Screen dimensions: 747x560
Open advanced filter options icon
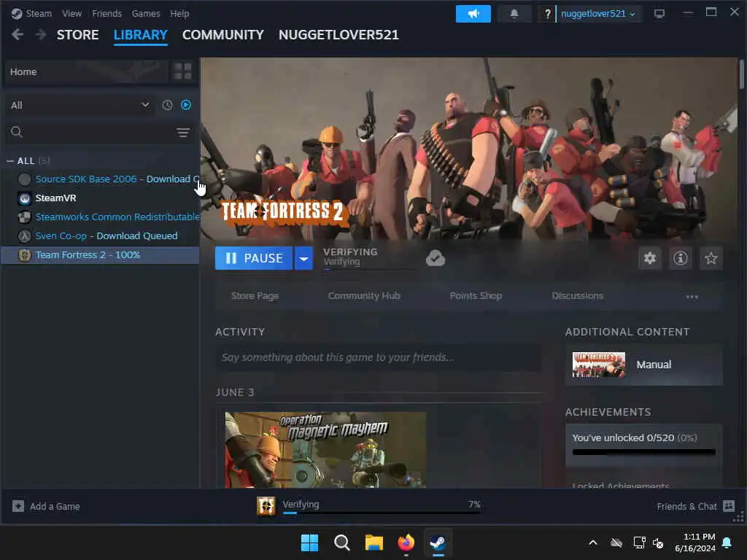pos(183,133)
